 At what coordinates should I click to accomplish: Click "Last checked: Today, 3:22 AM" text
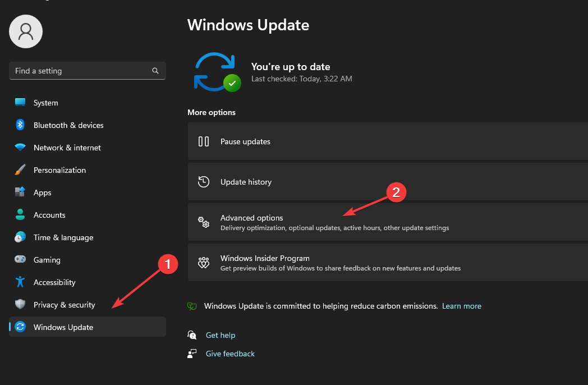301,79
